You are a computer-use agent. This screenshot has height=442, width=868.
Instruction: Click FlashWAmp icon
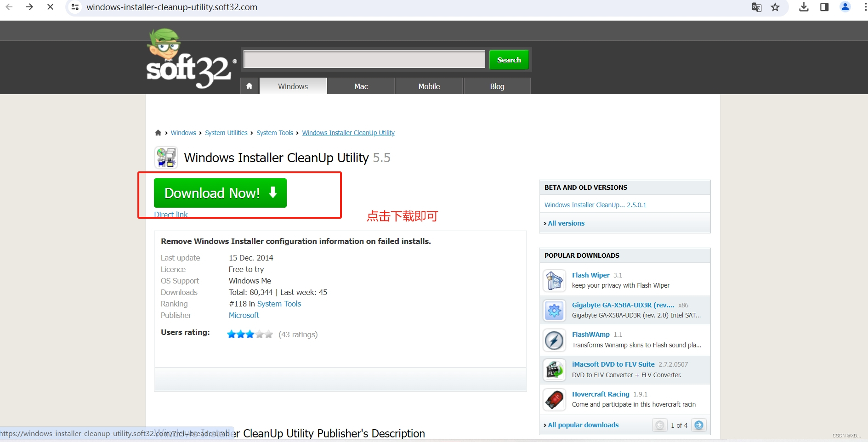(554, 340)
